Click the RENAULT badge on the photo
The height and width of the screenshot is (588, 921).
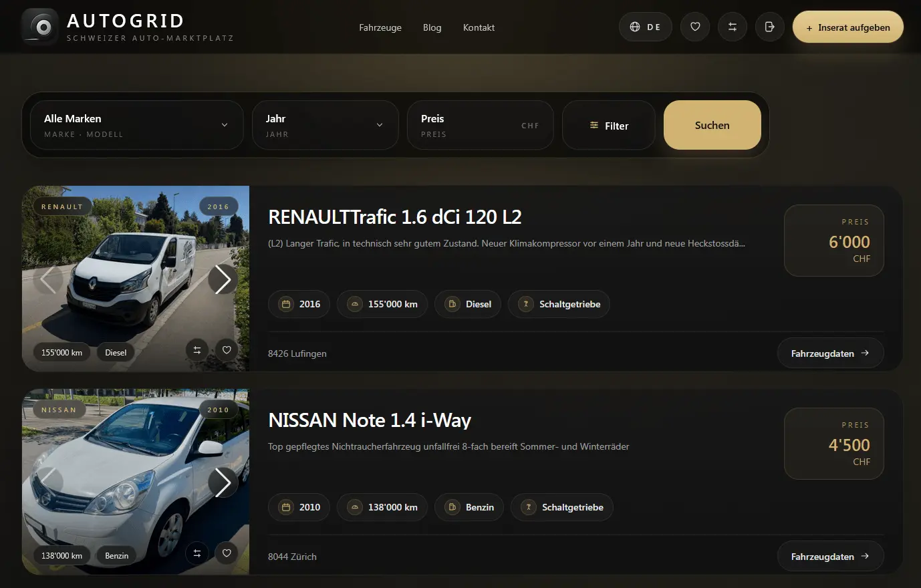(62, 206)
